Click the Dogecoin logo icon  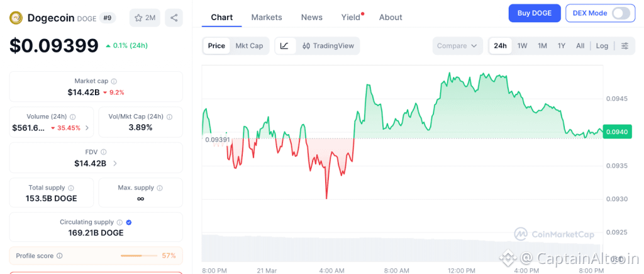(16, 18)
